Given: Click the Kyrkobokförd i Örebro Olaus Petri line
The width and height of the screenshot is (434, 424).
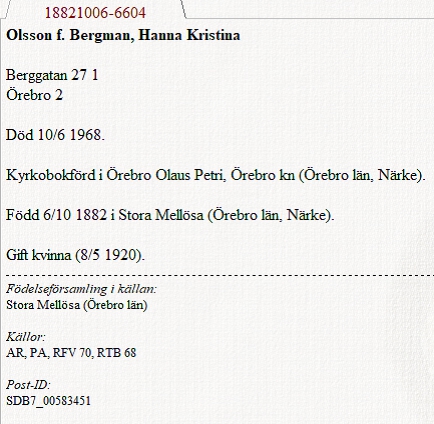Looking at the screenshot, I should 216,175.
